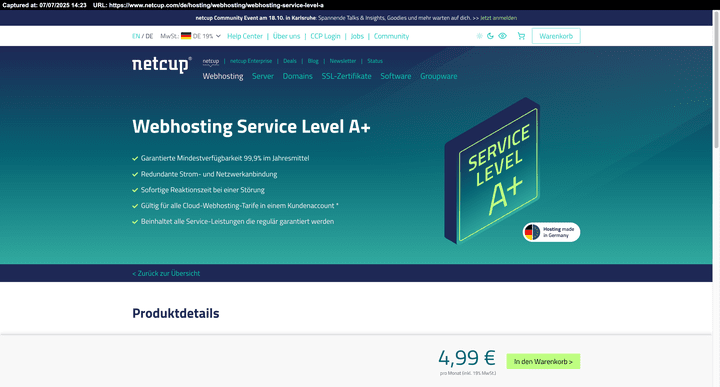720x387 pixels.
Task: Select the Webhosting menu
Action: (223, 76)
